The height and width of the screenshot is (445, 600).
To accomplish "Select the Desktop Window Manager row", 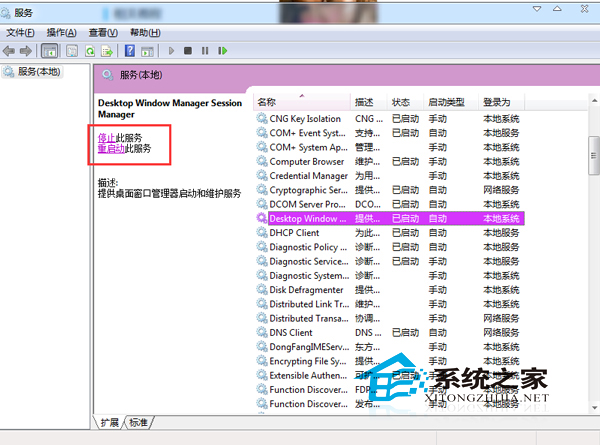I will pos(390,218).
